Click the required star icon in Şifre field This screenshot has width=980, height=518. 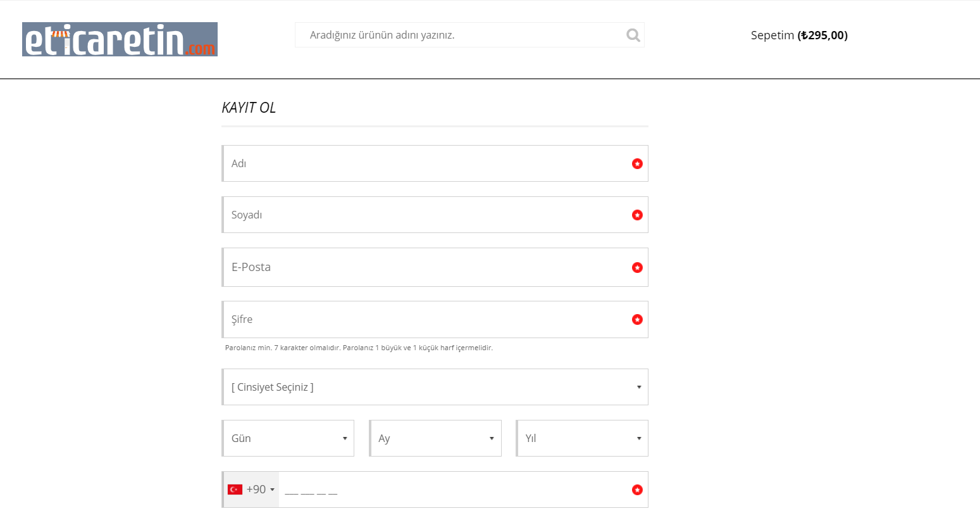pyautogui.click(x=637, y=319)
